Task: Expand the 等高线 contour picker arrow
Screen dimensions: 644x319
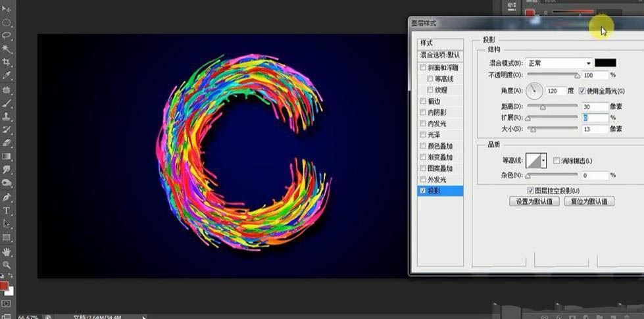Action: [543, 160]
